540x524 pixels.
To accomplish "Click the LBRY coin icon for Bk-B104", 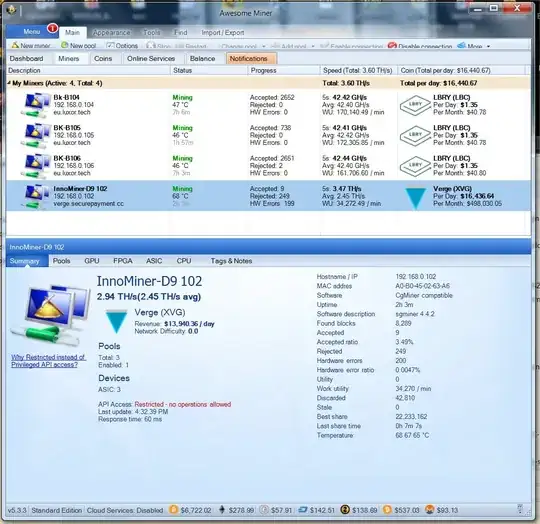I will pos(416,105).
